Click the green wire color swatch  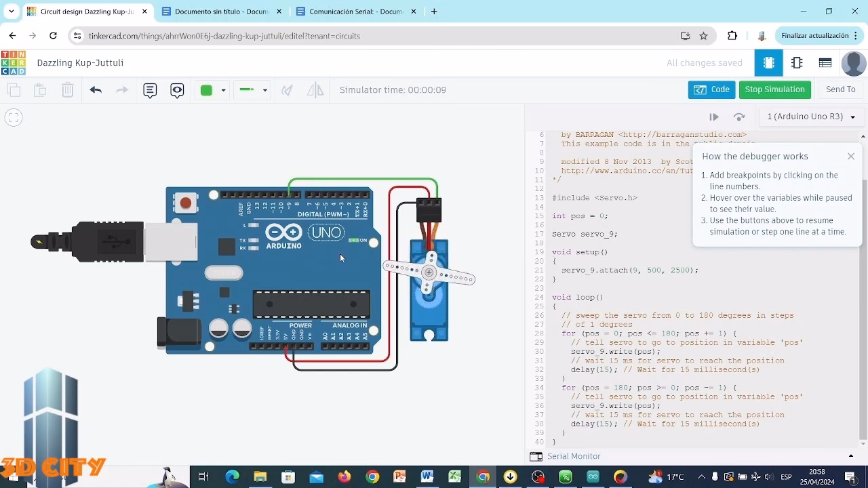click(208, 89)
